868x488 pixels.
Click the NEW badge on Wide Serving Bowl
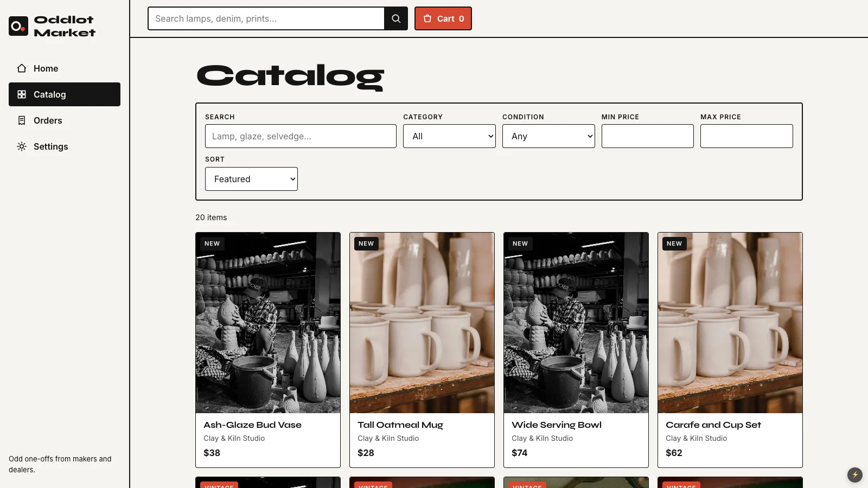(x=520, y=243)
